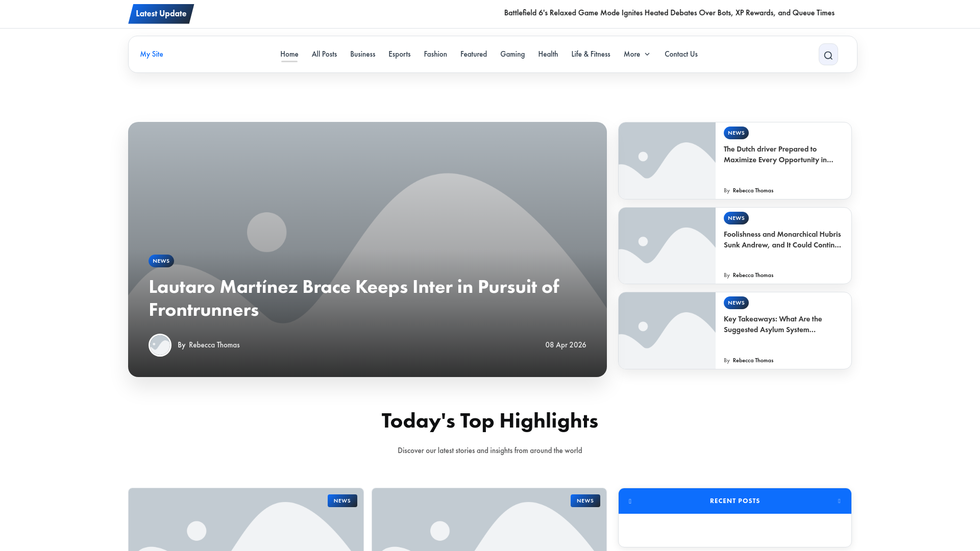Click Rebecca Thomas author avatar on featured post

[x=160, y=345]
